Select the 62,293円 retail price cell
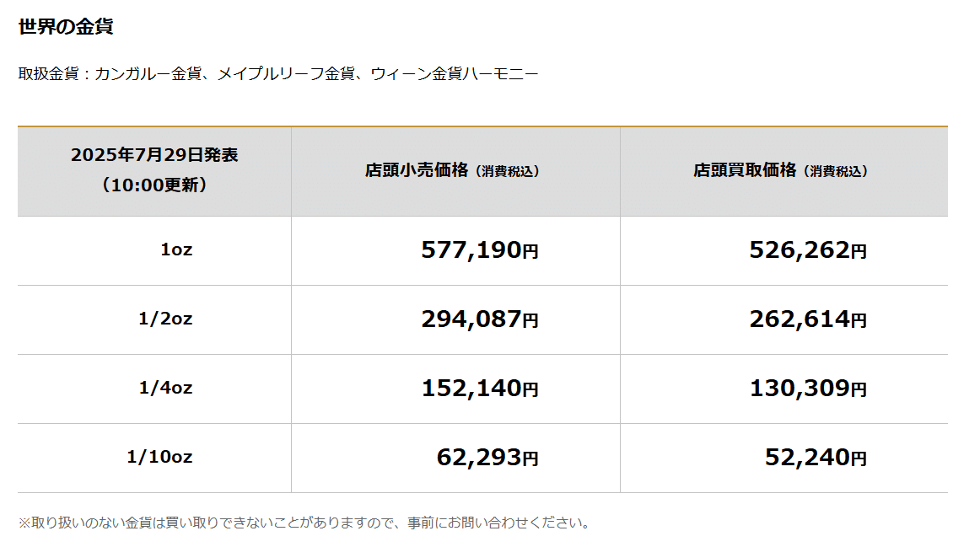The height and width of the screenshot is (547, 980). 487,458
